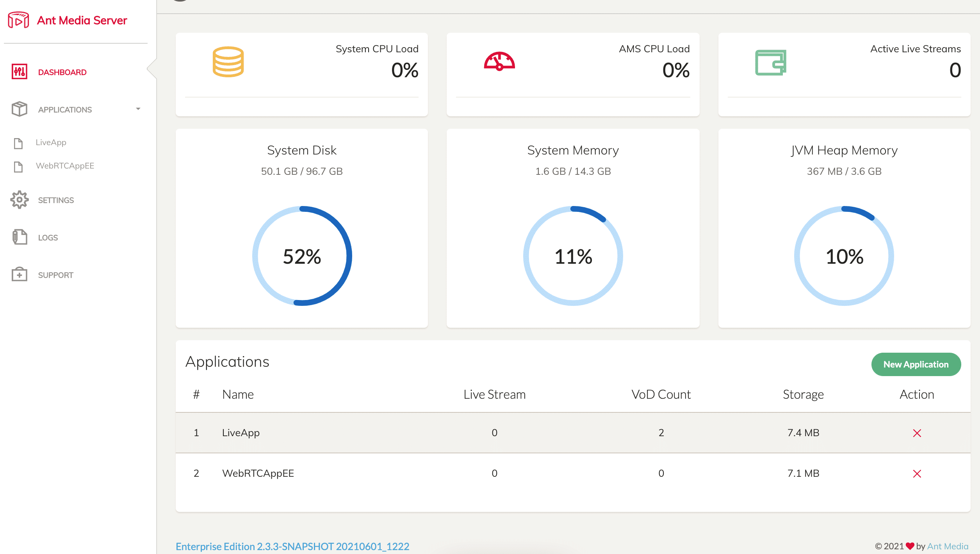
Task: Open Settings via the gear icon
Action: (19, 200)
